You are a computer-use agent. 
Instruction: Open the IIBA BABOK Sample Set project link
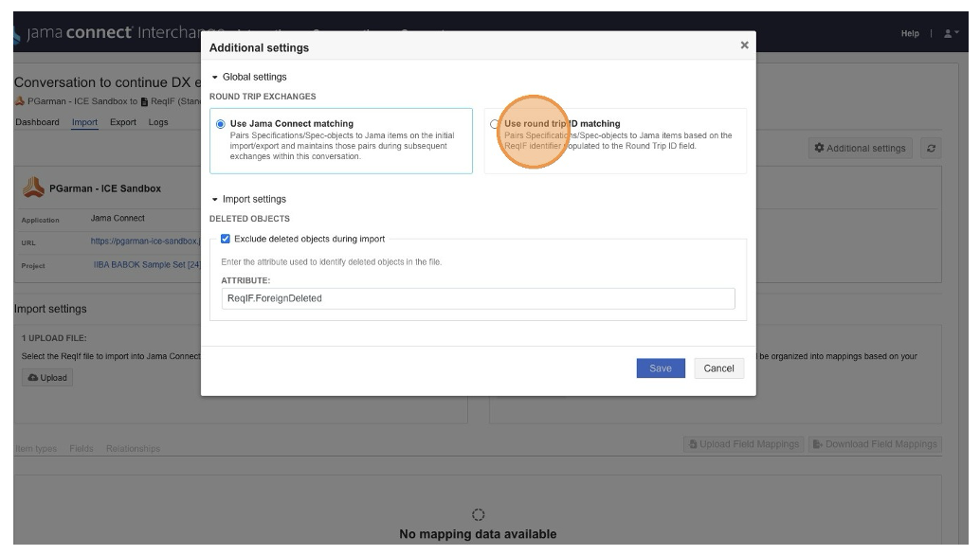pyautogui.click(x=147, y=264)
